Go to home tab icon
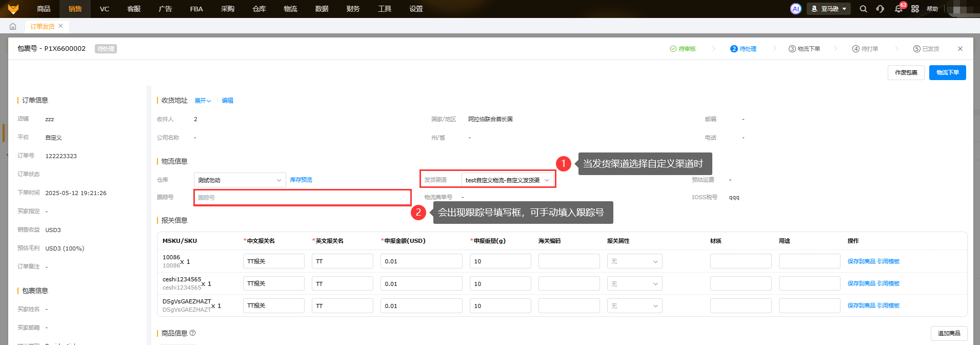980x345 pixels. pyautogui.click(x=13, y=26)
